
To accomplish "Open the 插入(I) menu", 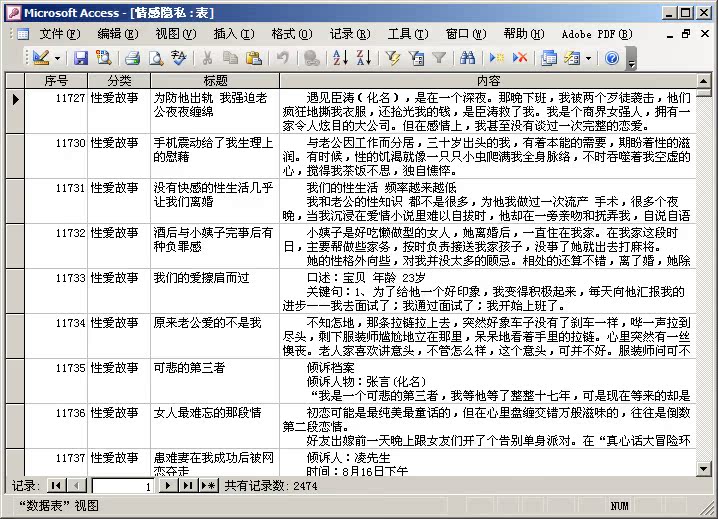I will click(x=234, y=34).
